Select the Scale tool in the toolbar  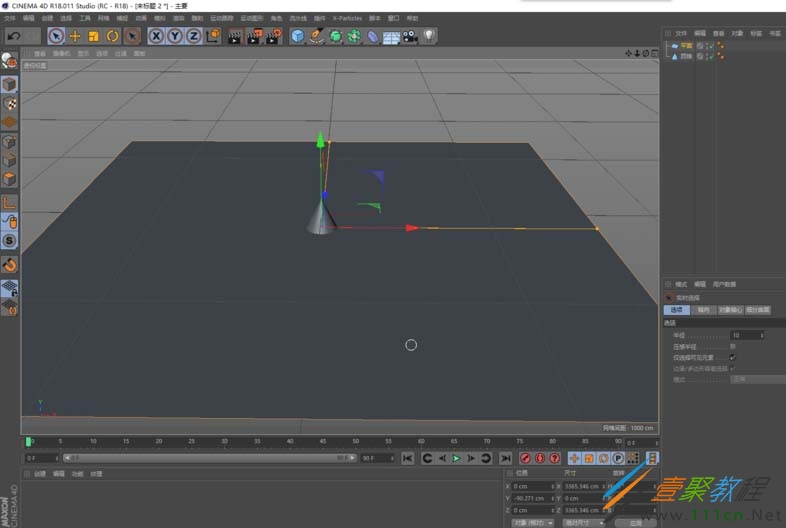pos(94,36)
